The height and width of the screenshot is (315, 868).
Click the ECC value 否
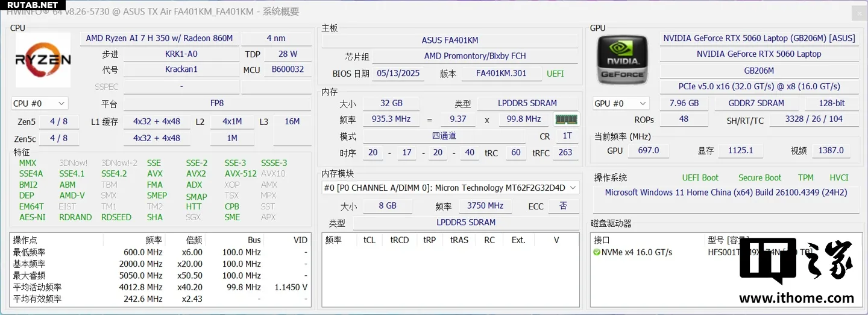click(x=563, y=206)
